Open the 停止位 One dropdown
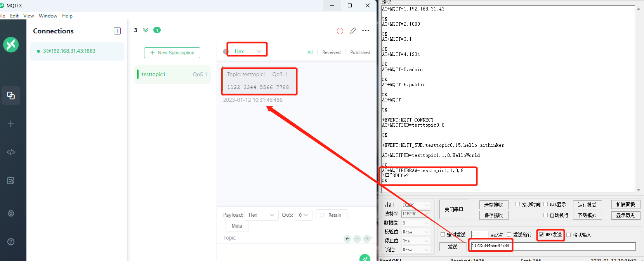644x261 pixels. pos(415,241)
